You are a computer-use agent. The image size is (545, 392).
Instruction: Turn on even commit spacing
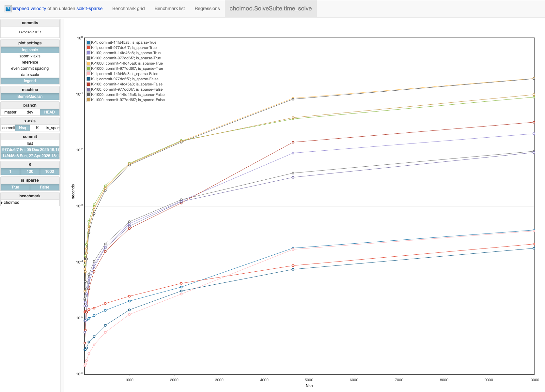point(30,68)
